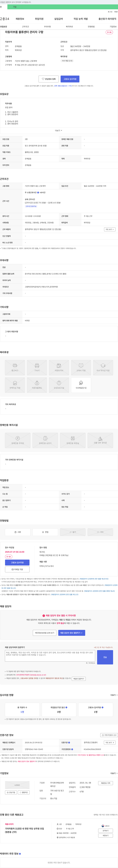Click the top 고용24 입사지원 button
The height and width of the screenshot is (868, 118).
click(x=70, y=79)
